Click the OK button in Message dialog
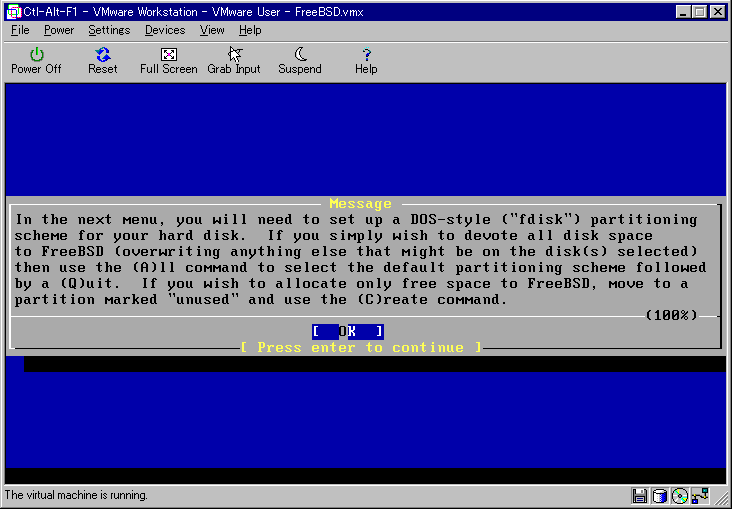The image size is (732, 509). click(348, 332)
